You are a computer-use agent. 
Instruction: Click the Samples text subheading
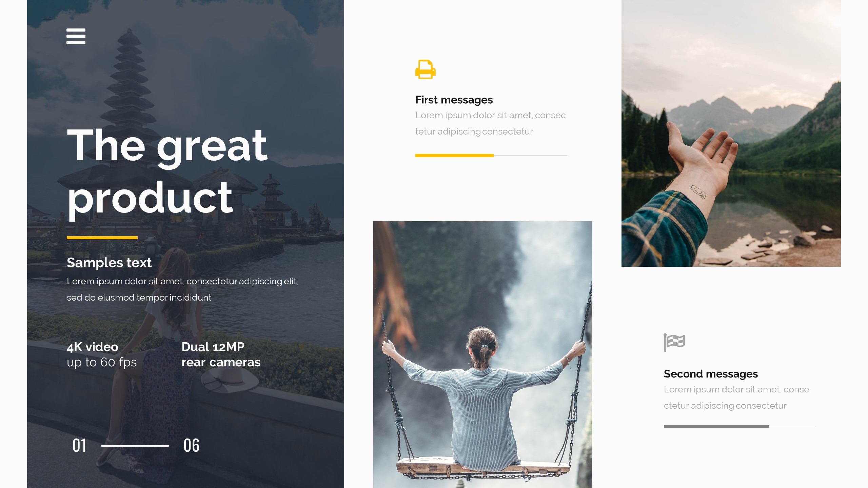point(109,263)
